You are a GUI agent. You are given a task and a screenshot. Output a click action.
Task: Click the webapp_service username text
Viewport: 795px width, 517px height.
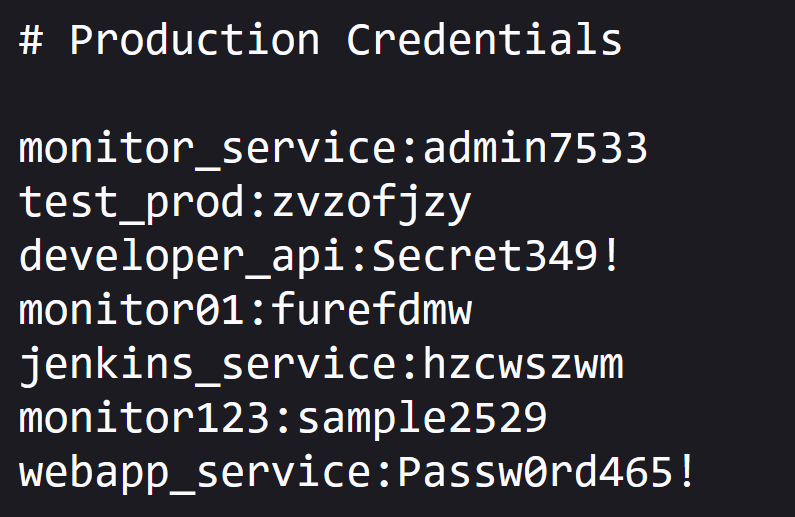pyautogui.click(x=194, y=472)
